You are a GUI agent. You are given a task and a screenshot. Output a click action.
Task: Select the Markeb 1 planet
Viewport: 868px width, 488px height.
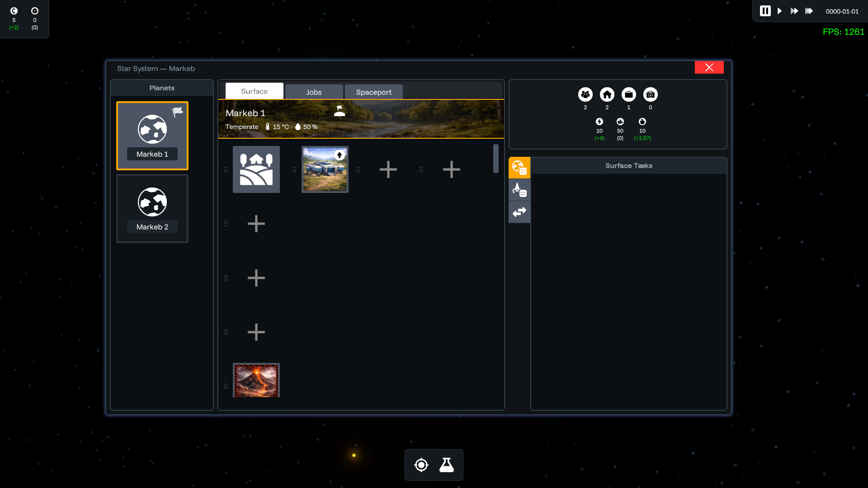152,135
